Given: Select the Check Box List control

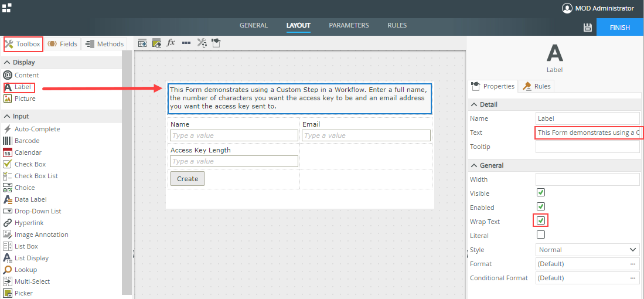Looking at the screenshot, I should click(x=30, y=176).
